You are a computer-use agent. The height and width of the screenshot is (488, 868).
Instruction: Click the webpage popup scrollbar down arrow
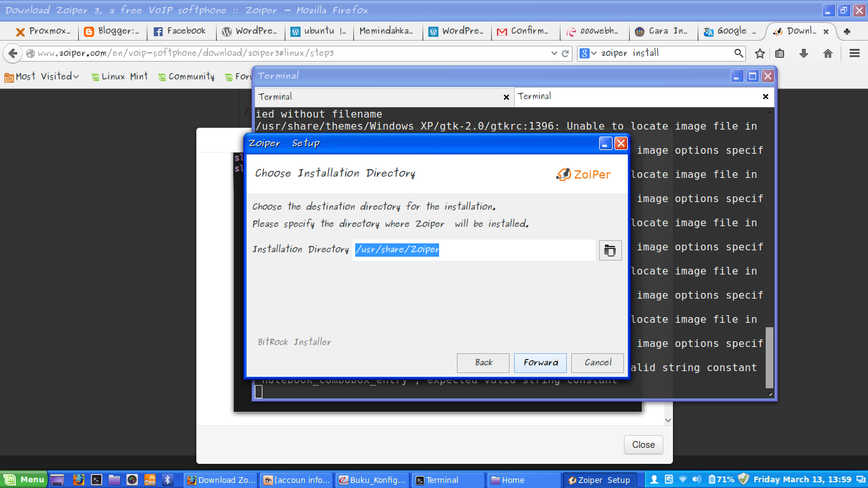point(668,420)
